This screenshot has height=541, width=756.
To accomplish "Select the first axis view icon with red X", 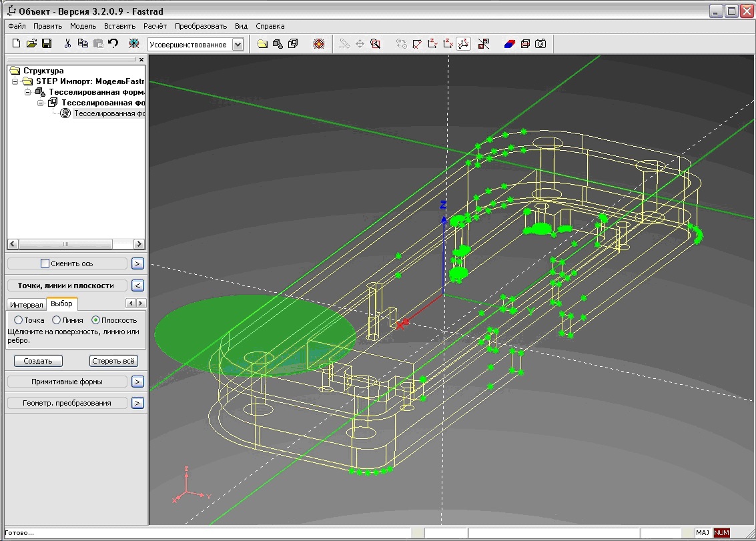I will (417, 44).
